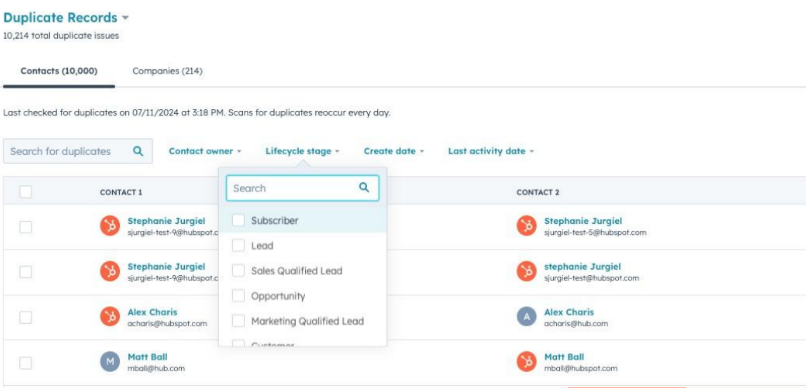Viewport: 806px width, 388px height.
Task: Click the 'Last checked for duplicates' status text
Action: coord(197,113)
